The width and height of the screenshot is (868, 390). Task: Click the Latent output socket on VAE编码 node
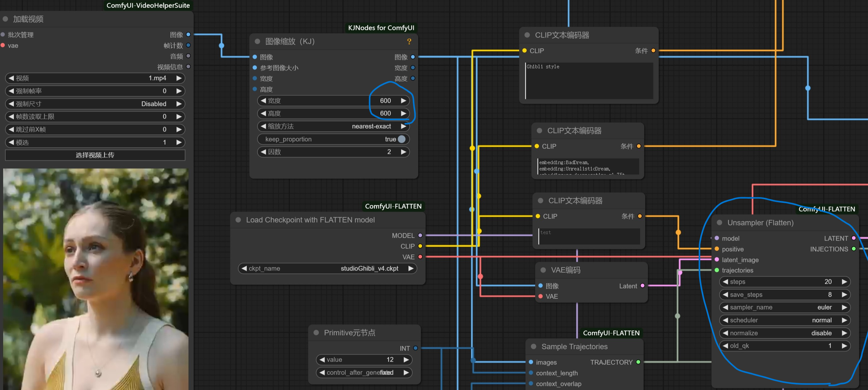coord(643,286)
